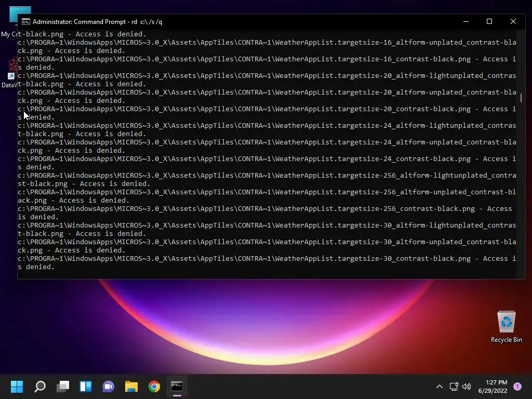
Task: Launch the Chat (Teams) taskbar icon
Action: (108, 387)
